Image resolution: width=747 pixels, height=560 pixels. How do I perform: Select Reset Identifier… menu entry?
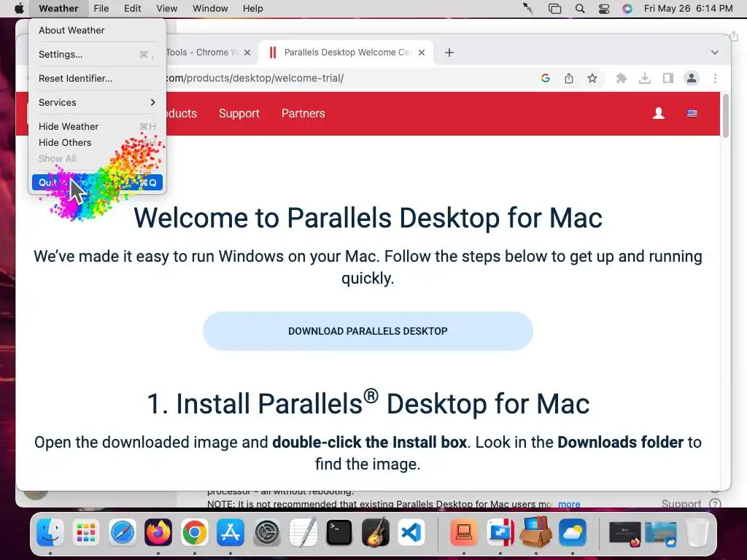point(97,78)
